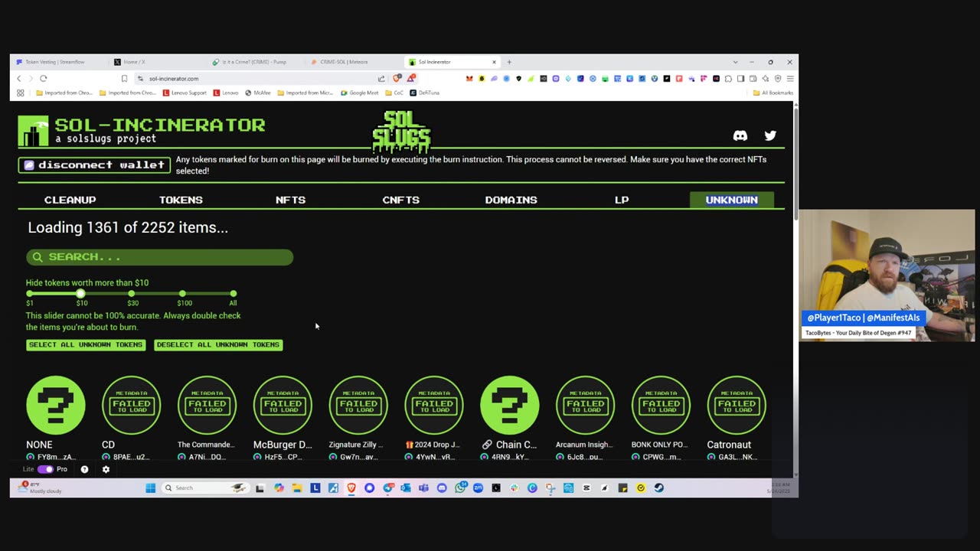Open the Windows Start button
This screenshot has width=980, height=551.
[150, 487]
